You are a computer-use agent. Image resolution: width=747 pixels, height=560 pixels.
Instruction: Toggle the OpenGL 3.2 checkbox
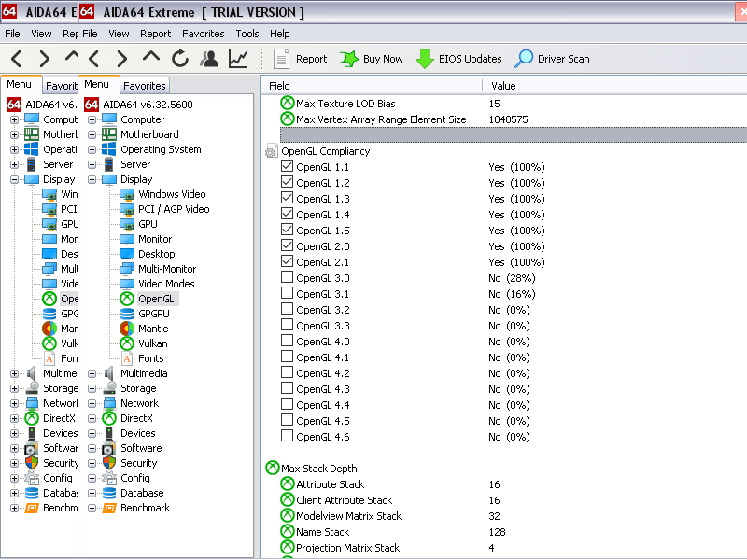point(287,309)
